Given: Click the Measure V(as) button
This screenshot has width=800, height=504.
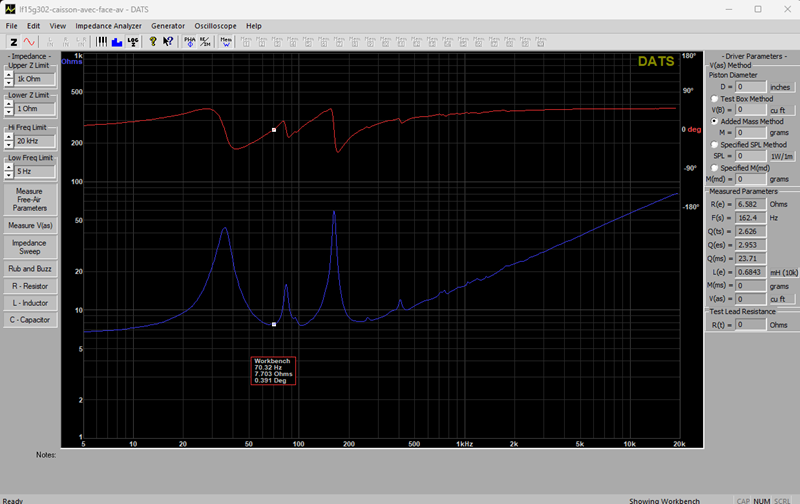Looking at the screenshot, I should pos(30,225).
